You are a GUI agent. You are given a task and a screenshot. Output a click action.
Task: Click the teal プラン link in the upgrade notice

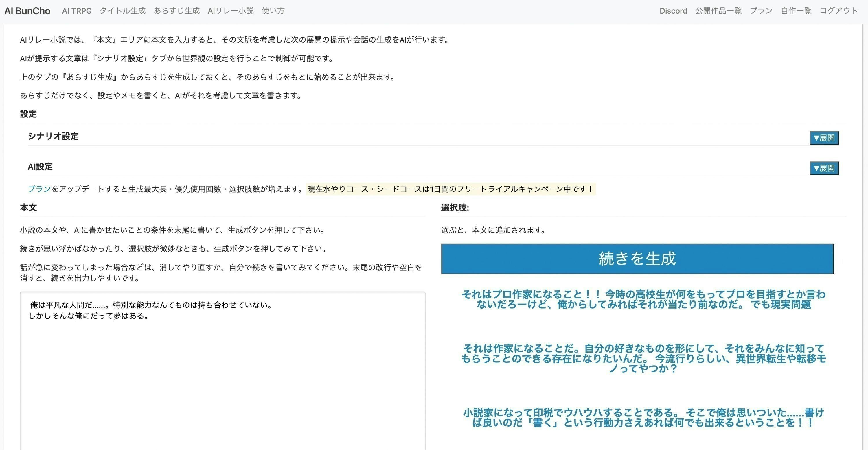(39, 189)
